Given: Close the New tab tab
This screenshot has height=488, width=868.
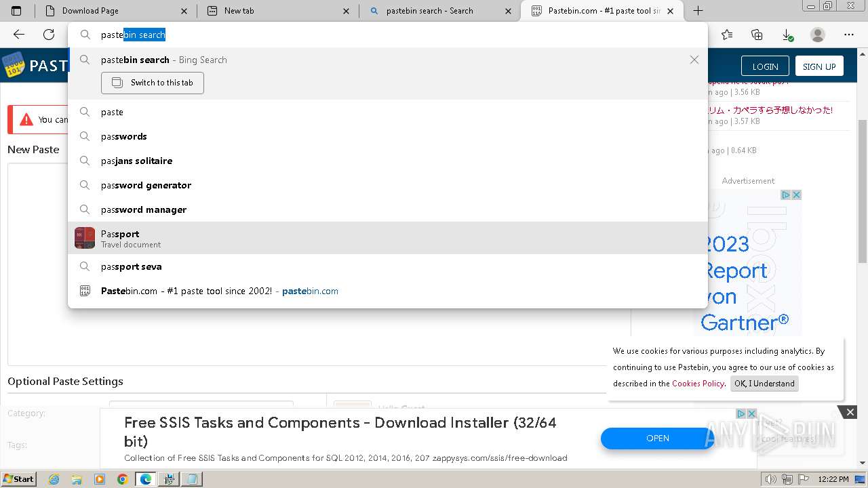Looking at the screenshot, I should pyautogui.click(x=346, y=11).
